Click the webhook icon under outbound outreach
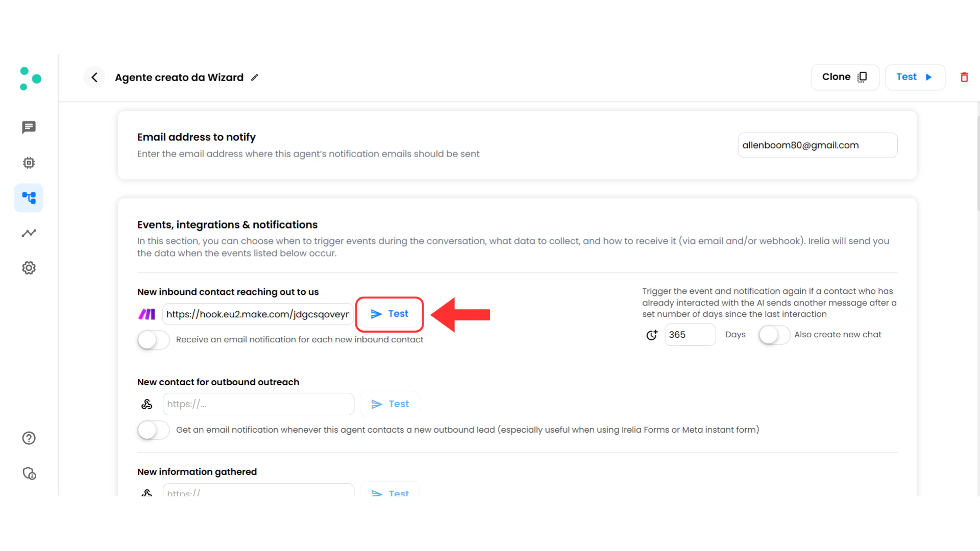This screenshot has width=980, height=551. 147,404
